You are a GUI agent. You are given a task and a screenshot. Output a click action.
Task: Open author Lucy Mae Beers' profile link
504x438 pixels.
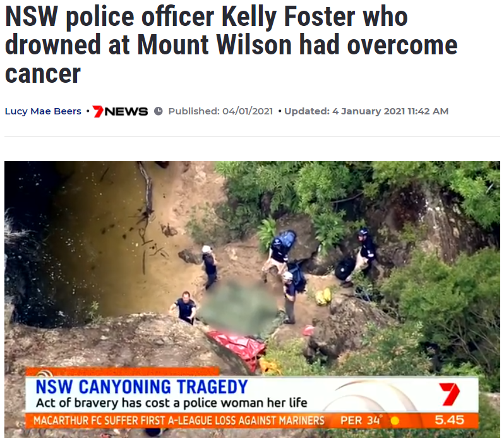click(x=43, y=111)
